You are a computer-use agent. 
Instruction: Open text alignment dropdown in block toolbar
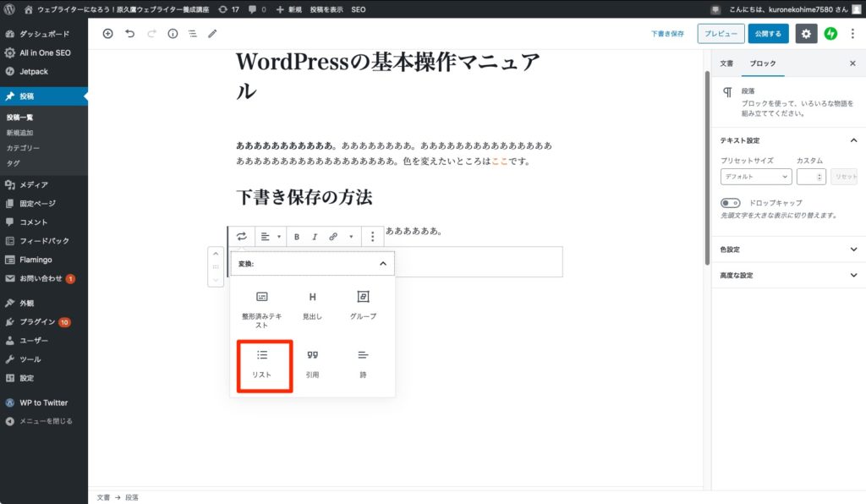click(x=271, y=236)
